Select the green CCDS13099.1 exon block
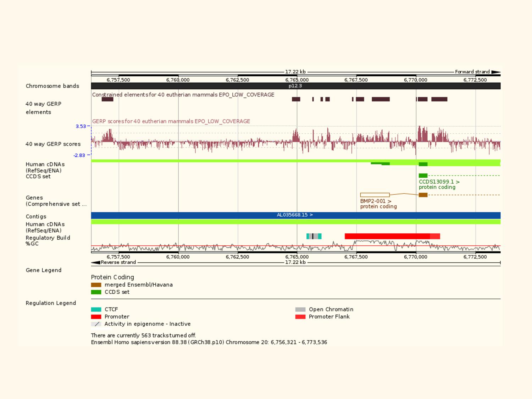Screen dimensions: 532x399 point(423,176)
